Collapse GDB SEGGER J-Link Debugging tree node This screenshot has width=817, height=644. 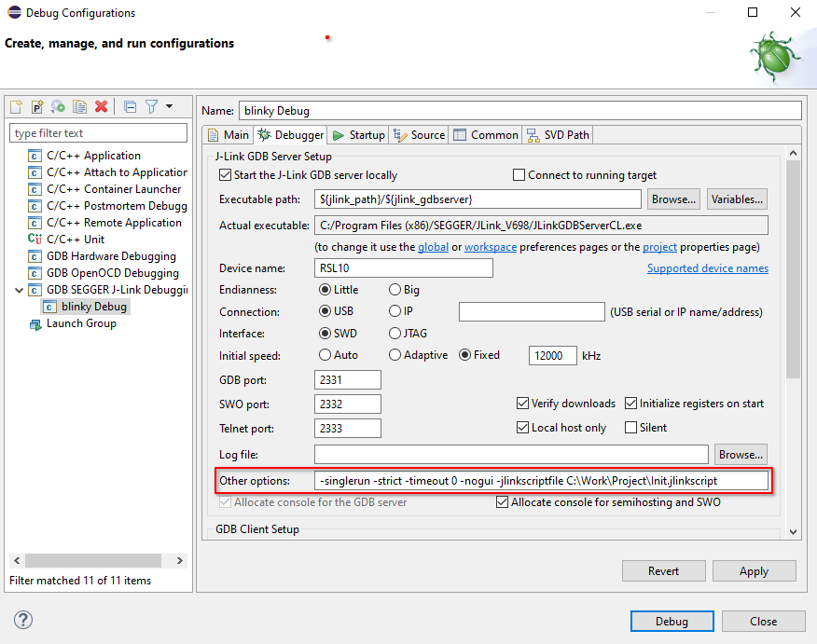[20, 290]
